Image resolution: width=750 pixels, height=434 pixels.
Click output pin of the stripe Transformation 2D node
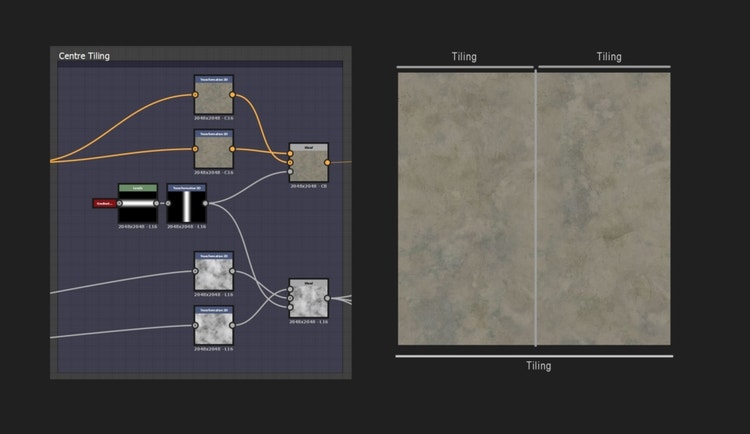(205, 203)
